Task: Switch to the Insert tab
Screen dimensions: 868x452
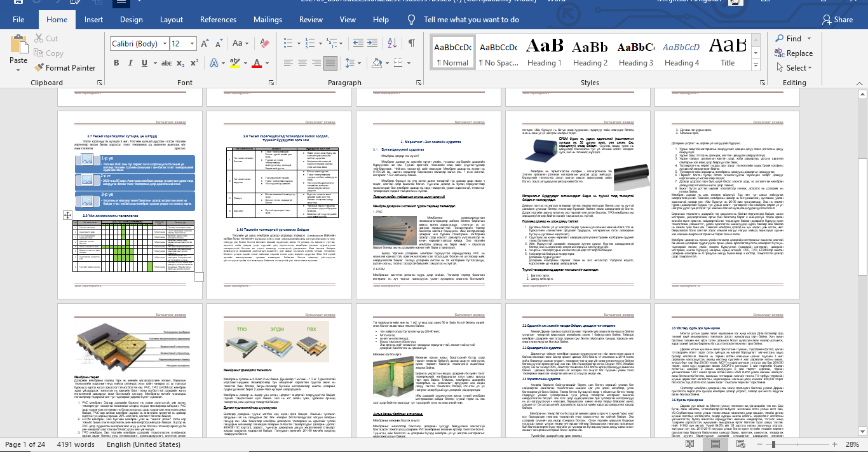Action: point(93,20)
